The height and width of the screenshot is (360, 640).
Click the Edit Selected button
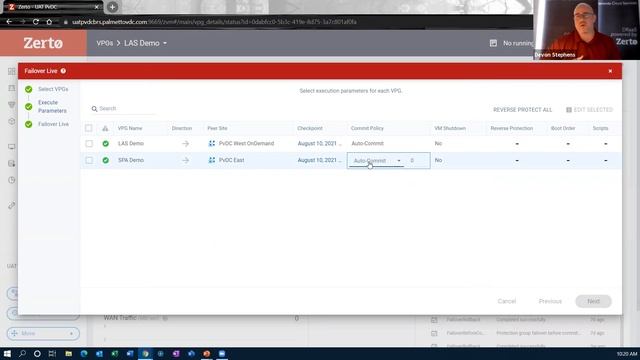pos(589,110)
